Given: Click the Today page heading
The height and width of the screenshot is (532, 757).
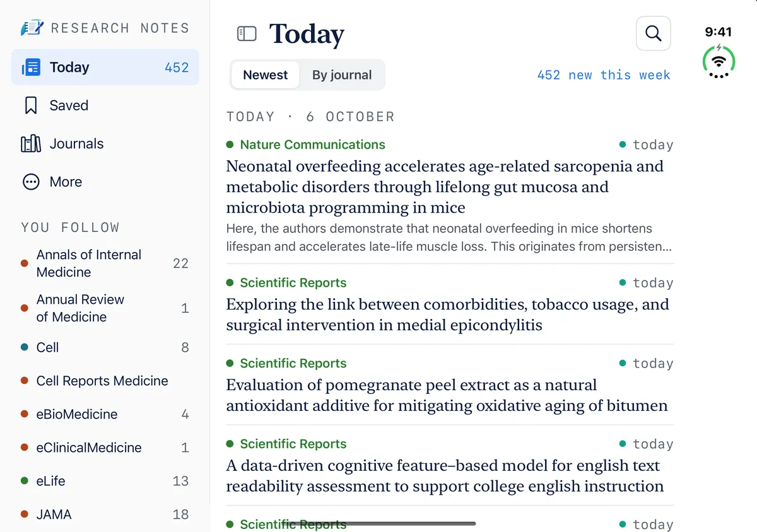Looking at the screenshot, I should click(307, 33).
